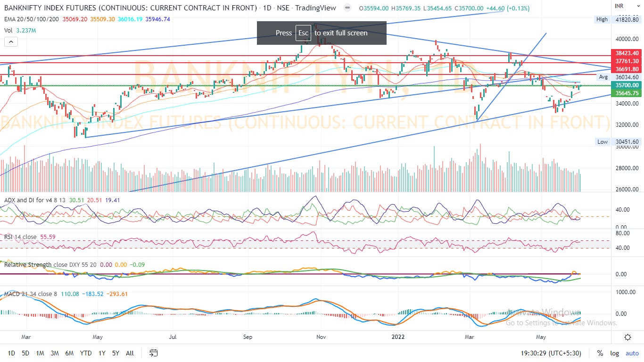The height and width of the screenshot is (362, 644).
Task: Collapse the indicator legend with arrow button
Action: click(x=10, y=42)
